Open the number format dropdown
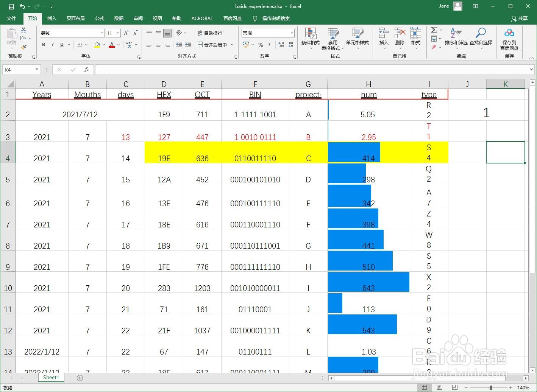The image size is (537, 392). tap(292, 33)
